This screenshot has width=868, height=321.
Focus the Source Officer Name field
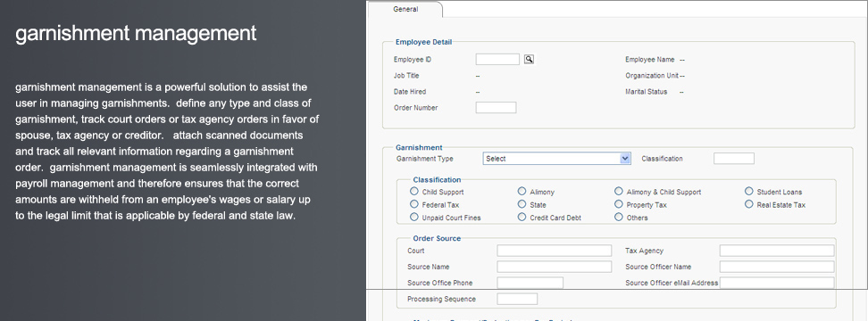point(777,267)
